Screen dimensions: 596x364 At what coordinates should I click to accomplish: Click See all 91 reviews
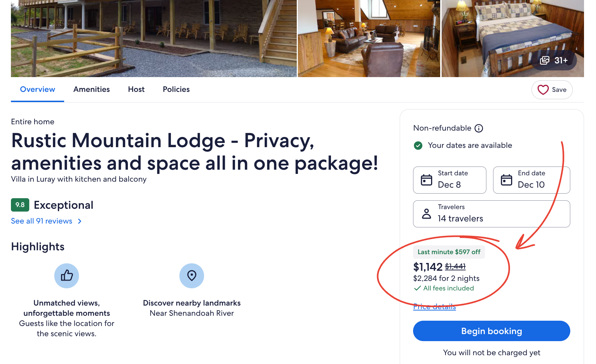pos(41,221)
